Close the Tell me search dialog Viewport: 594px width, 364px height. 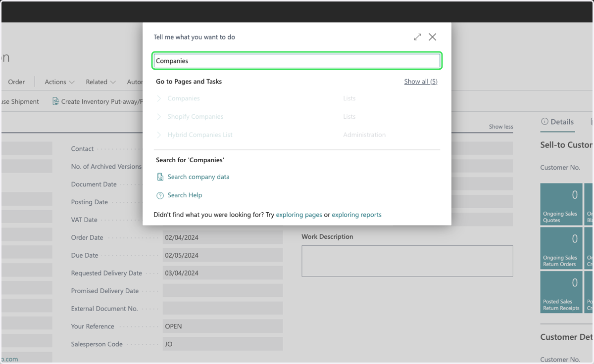tap(433, 37)
